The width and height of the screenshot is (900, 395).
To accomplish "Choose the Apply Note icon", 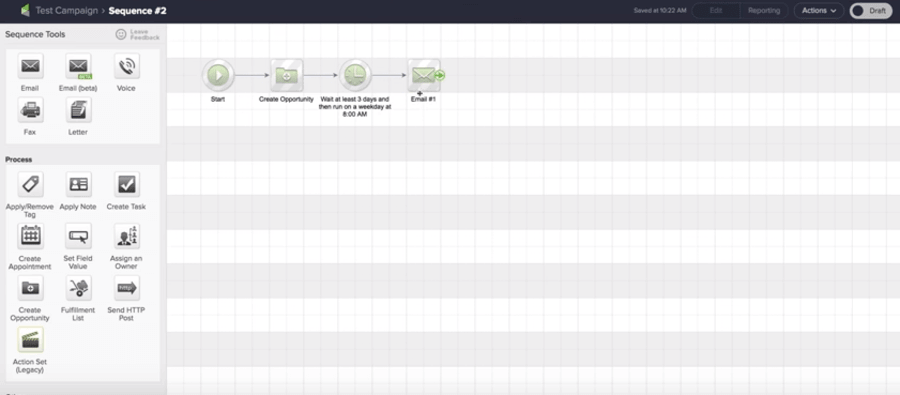I will [78, 184].
